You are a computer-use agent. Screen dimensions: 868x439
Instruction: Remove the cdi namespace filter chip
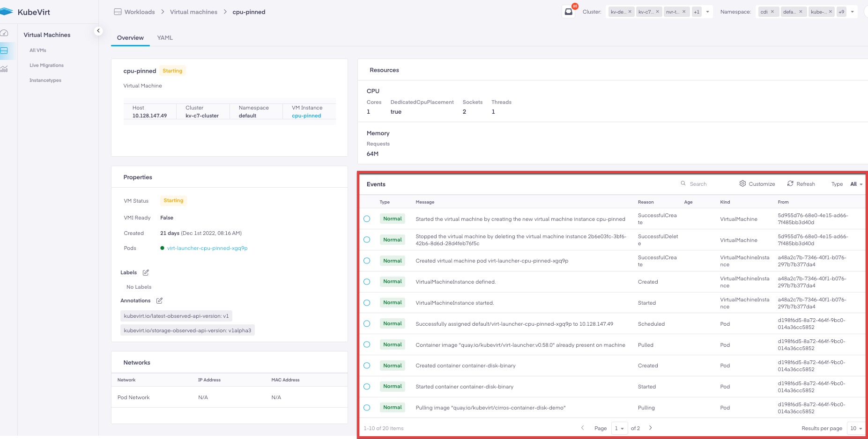click(x=772, y=12)
